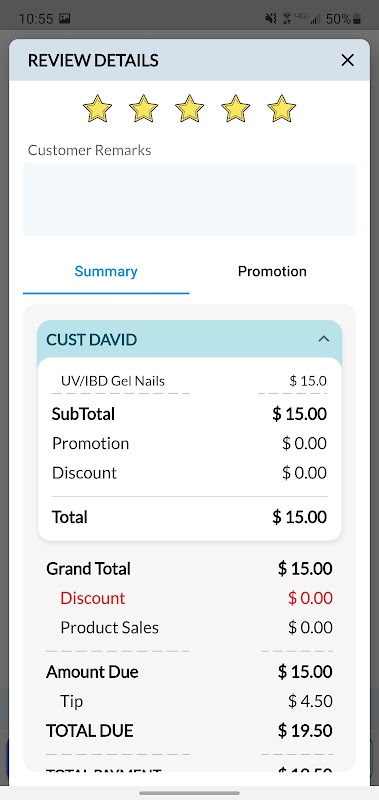This screenshot has height=800, width=379.
Task: Select the fifth rating star
Action: pyautogui.click(x=282, y=108)
